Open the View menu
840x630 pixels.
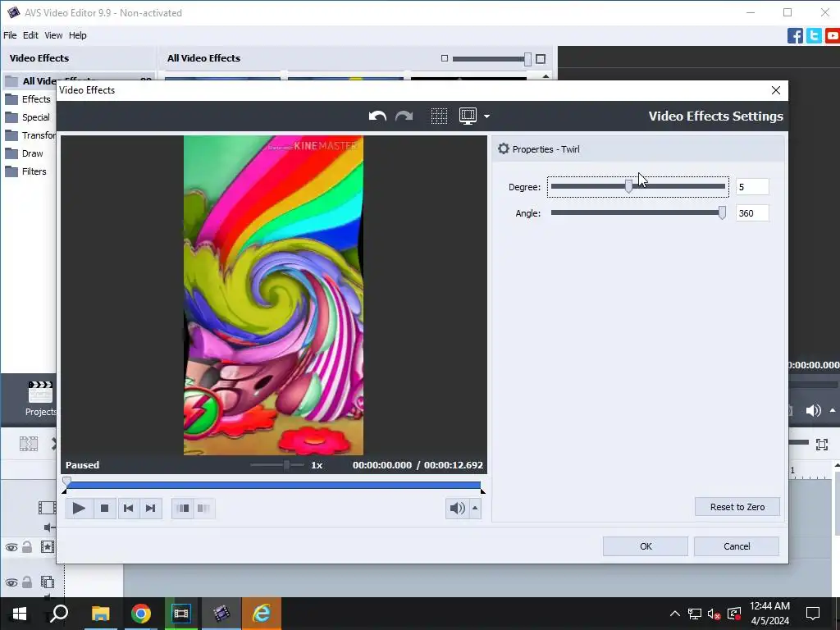pyautogui.click(x=53, y=35)
